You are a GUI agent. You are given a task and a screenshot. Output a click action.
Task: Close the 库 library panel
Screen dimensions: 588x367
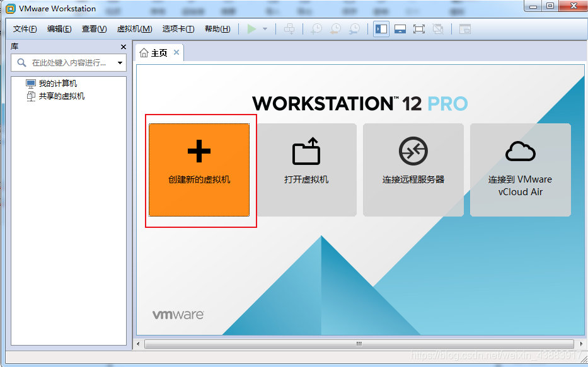click(x=124, y=47)
